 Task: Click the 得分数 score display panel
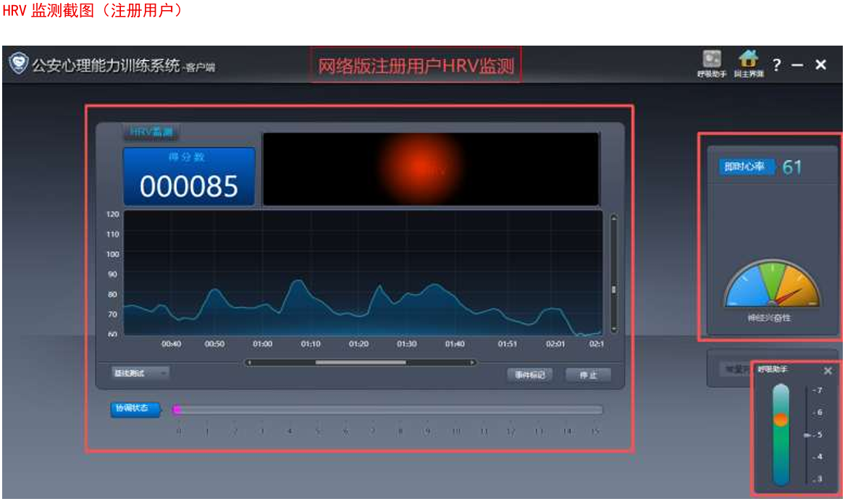[189, 177]
